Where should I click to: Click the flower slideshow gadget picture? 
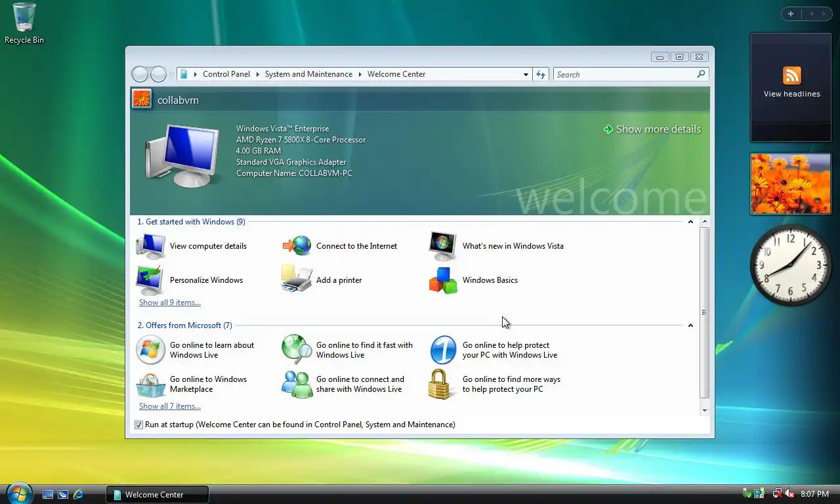[791, 184]
